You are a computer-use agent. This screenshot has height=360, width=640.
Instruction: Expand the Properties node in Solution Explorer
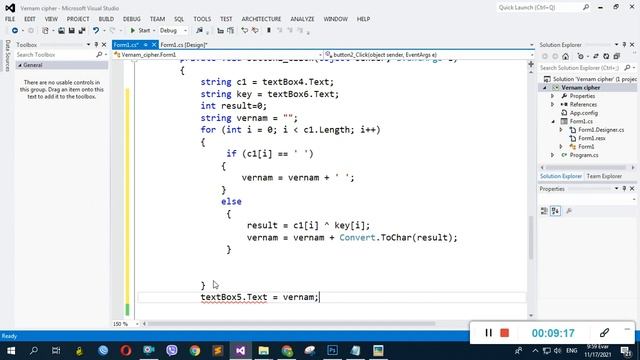(x=553, y=96)
